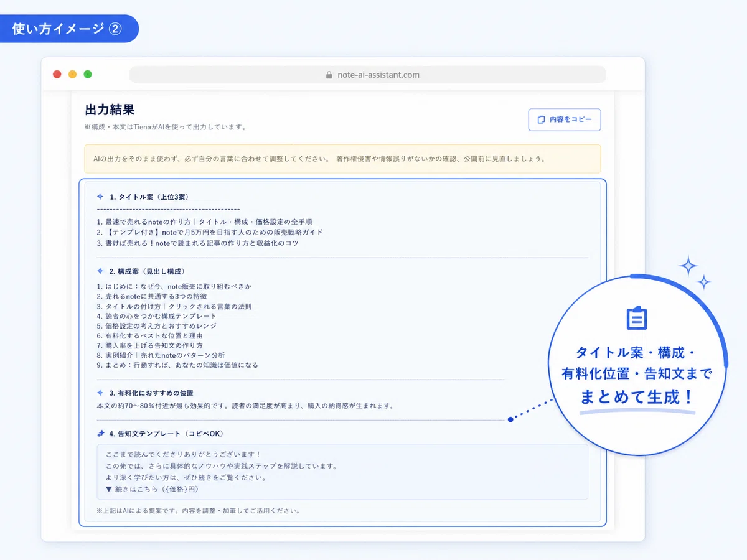Select heading 3. 有料化におすすめの位置
Screen dimensions: 747x560
coord(151,393)
